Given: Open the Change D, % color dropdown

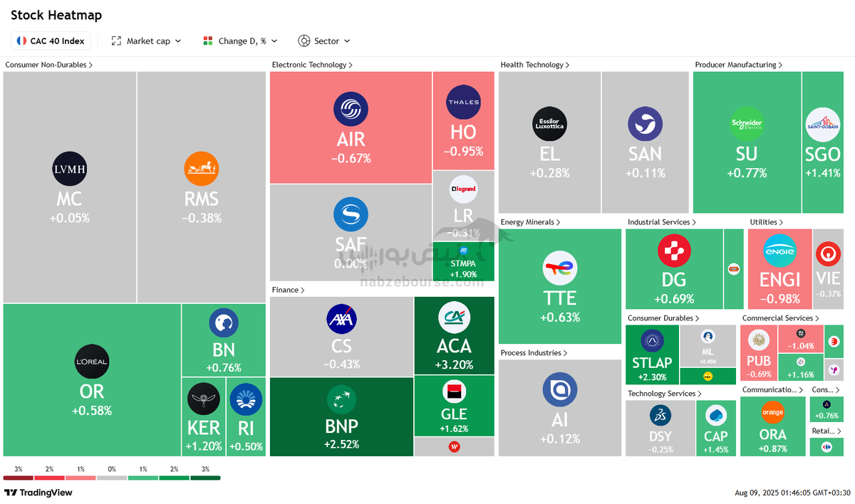Looking at the screenshot, I should 240,41.
